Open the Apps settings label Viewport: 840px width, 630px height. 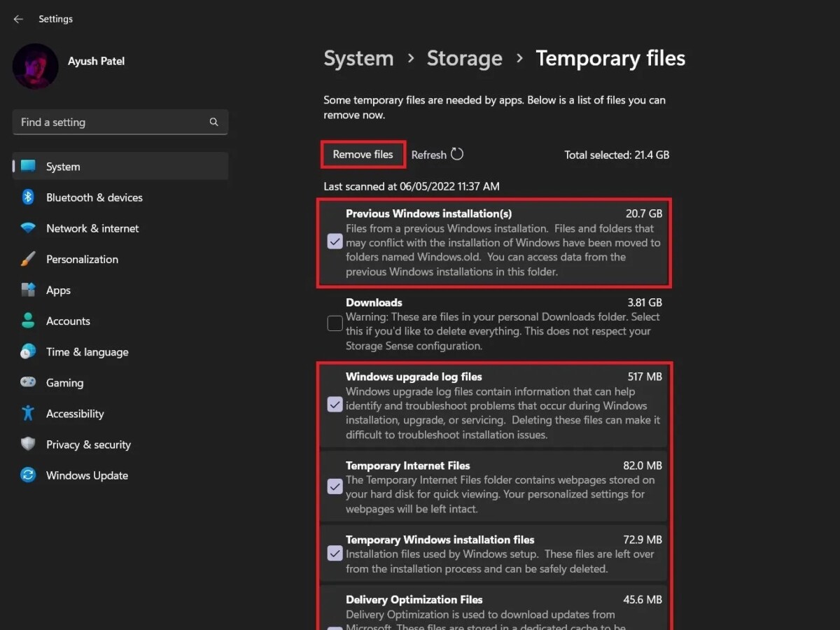58,290
